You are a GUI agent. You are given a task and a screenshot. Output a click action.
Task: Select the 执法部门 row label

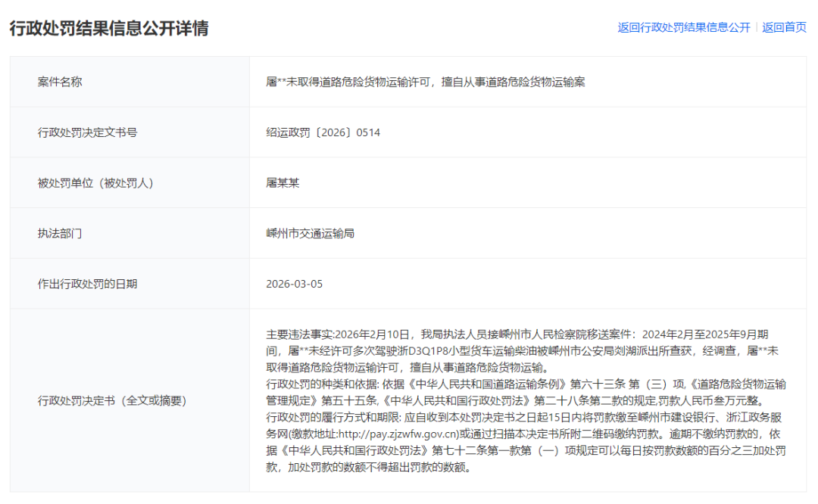tap(60, 233)
